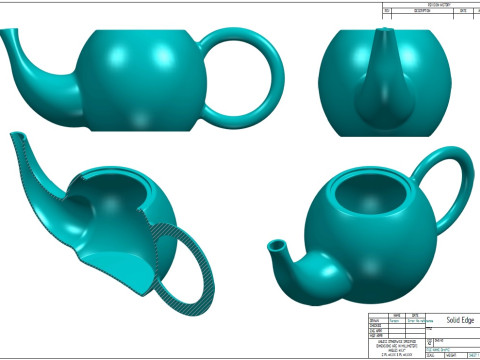Select the isometric teapot view with open top
480x360 pixels.
pos(370,226)
